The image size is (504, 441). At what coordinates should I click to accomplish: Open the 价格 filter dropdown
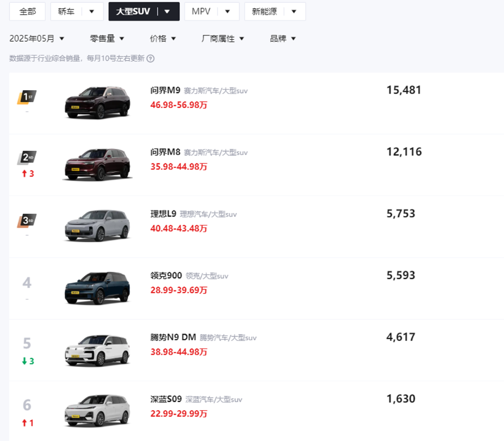pyautogui.click(x=163, y=39)
